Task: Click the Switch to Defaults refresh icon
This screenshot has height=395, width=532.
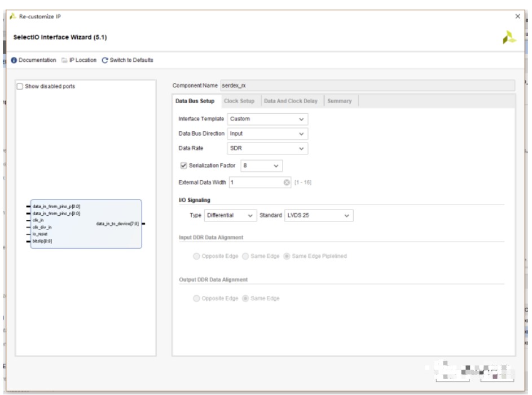Action: [105, 60]
